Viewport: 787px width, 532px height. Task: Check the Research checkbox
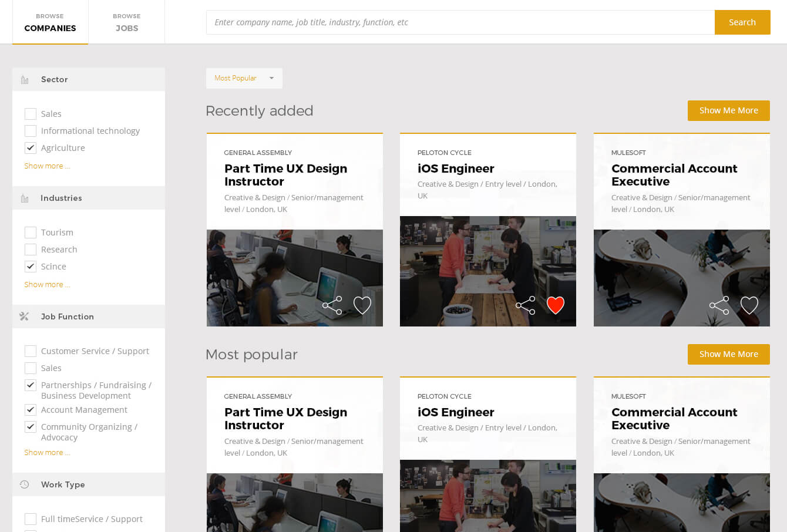pos(31,250)
